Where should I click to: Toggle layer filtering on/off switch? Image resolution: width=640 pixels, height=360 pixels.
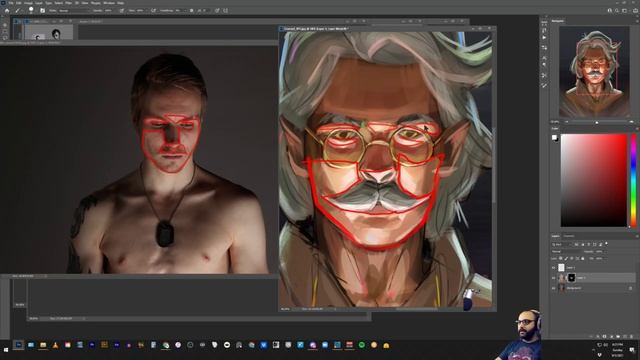[606, 244]
